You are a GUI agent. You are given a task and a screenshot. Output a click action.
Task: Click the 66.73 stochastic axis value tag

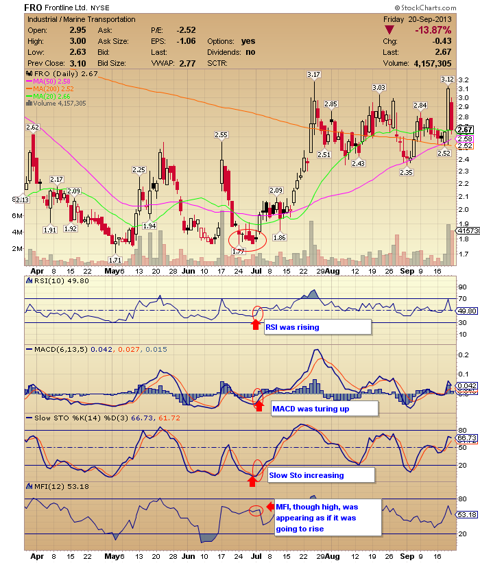[x=467, y=438]
